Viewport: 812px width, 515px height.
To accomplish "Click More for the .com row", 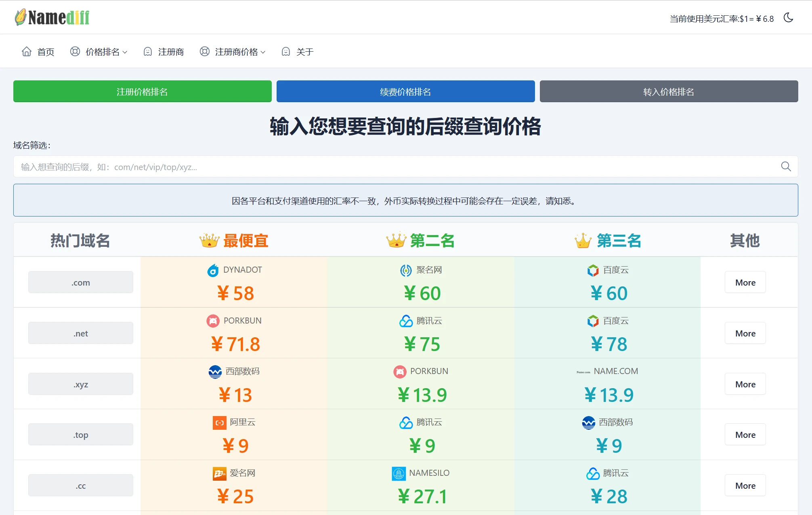I will (x=745, y=282).
